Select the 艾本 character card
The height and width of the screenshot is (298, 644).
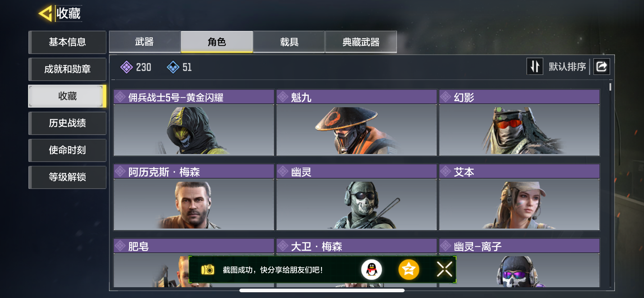[519, 197]
